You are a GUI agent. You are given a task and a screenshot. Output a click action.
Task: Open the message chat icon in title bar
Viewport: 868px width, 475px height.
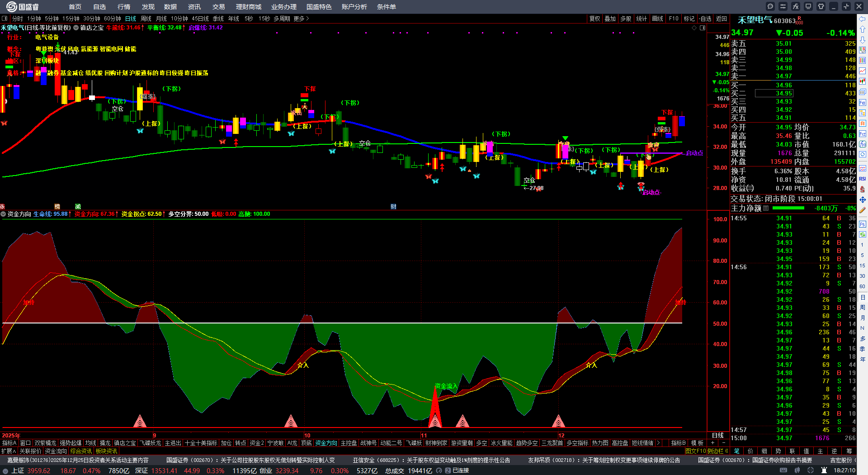pos(770,6)
